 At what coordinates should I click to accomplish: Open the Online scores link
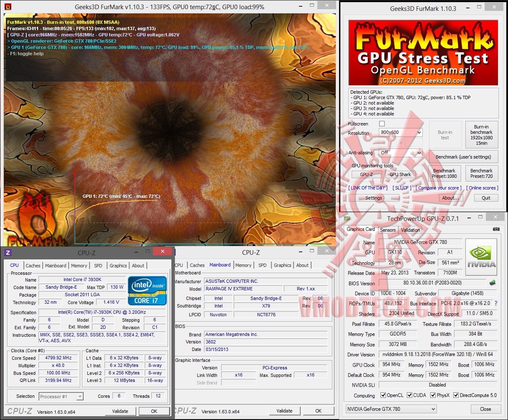[482, 188]
